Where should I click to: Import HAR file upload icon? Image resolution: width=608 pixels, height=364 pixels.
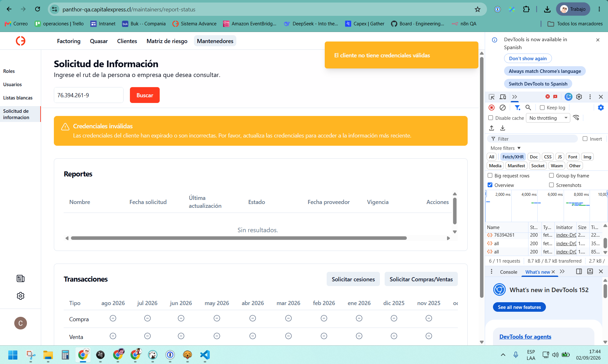pyautogui.click(x=492, y=128)
